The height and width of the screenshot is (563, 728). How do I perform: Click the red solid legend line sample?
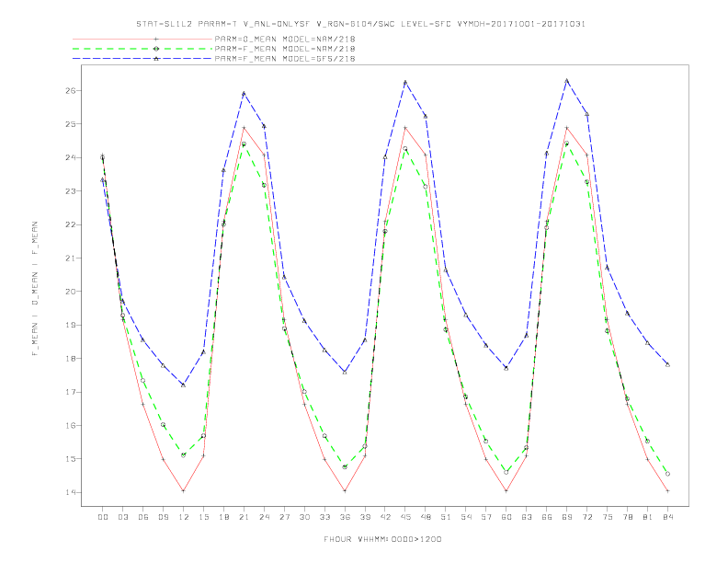tap(142, 39)
